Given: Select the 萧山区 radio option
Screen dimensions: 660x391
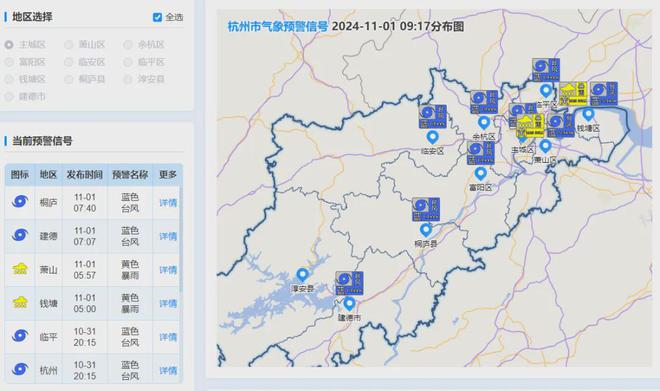Looking at the screenshot, I should coord(69,45).
